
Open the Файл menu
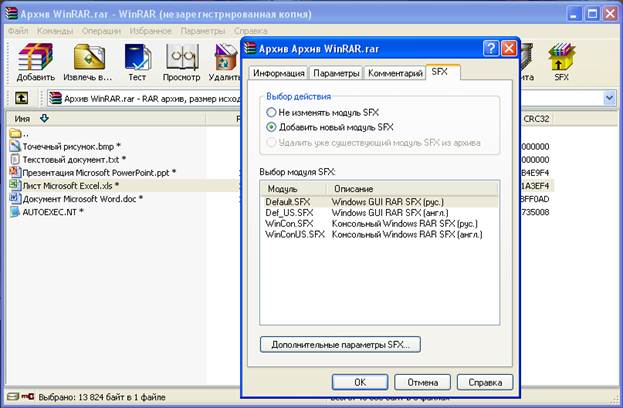(18, 31)
